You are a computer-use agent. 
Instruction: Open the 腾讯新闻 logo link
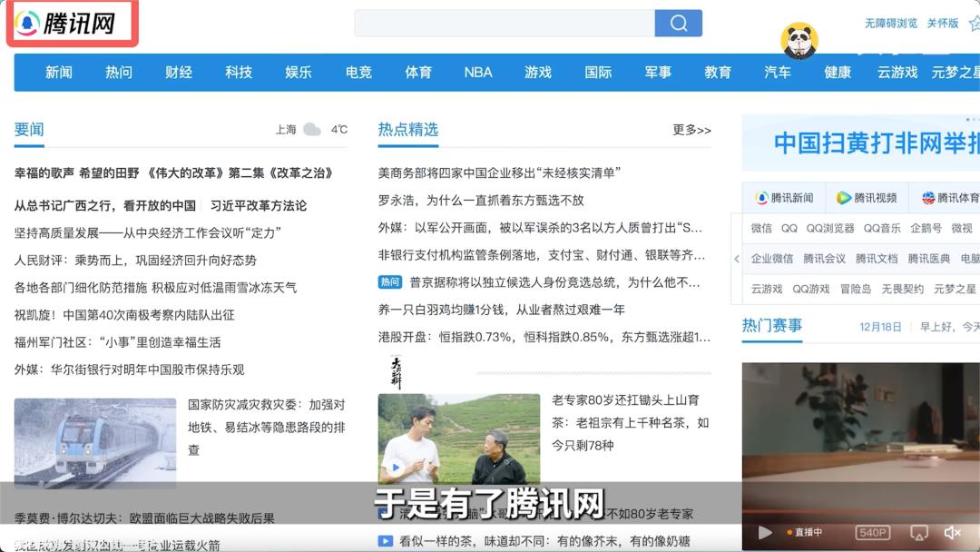click(784, 198)
